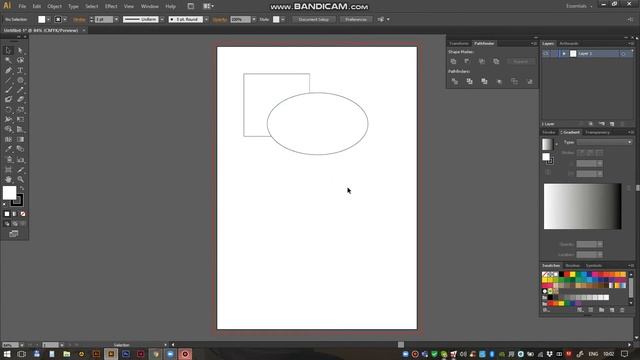Select the Artboard tool

click(x=8, y=169)
